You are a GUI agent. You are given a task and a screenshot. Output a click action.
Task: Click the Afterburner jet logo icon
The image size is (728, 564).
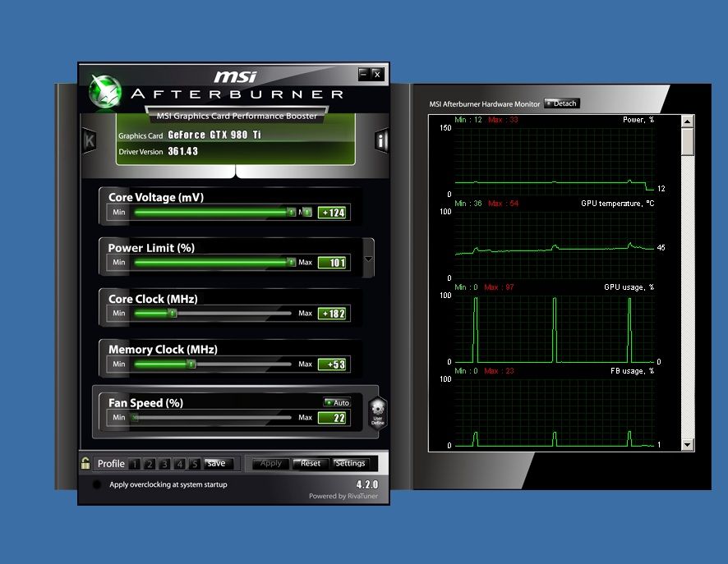click(105, 91)
